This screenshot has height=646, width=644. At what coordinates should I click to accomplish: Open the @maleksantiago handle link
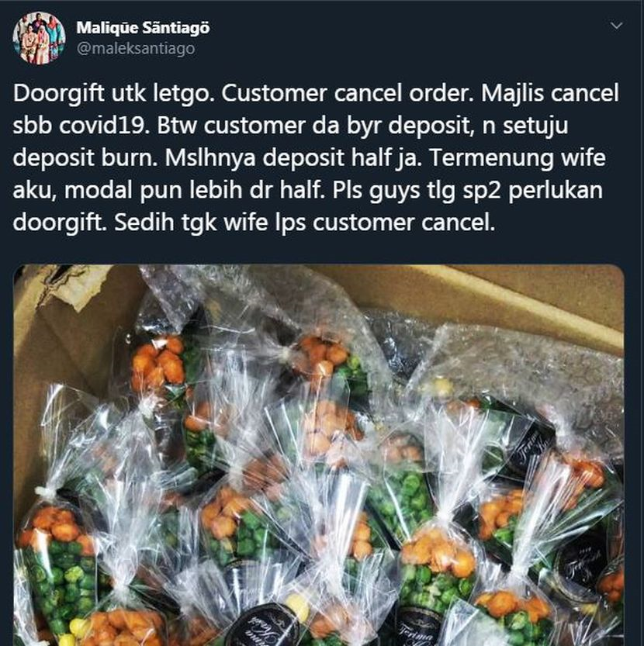136,49
